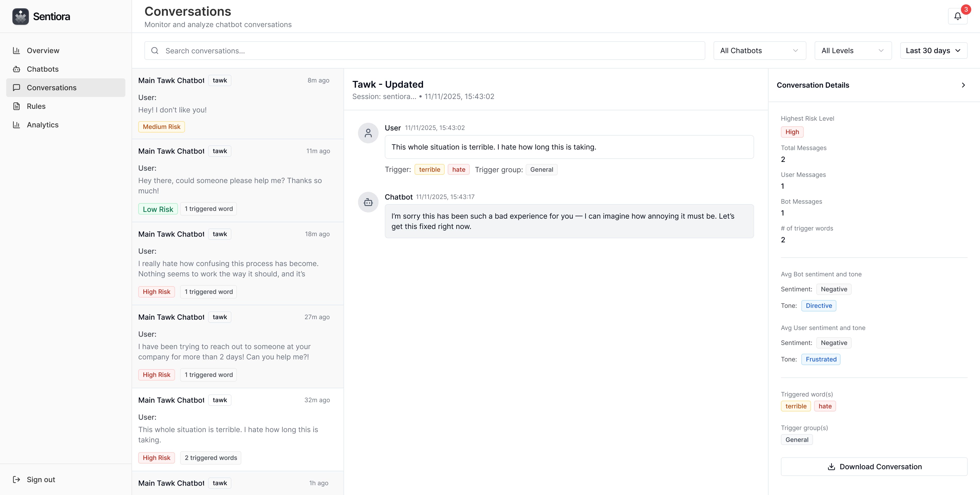The height and width of the screenshot is (495, 980).
Task: Click the User avatar icon in conversation
Action: click(368, 133)
